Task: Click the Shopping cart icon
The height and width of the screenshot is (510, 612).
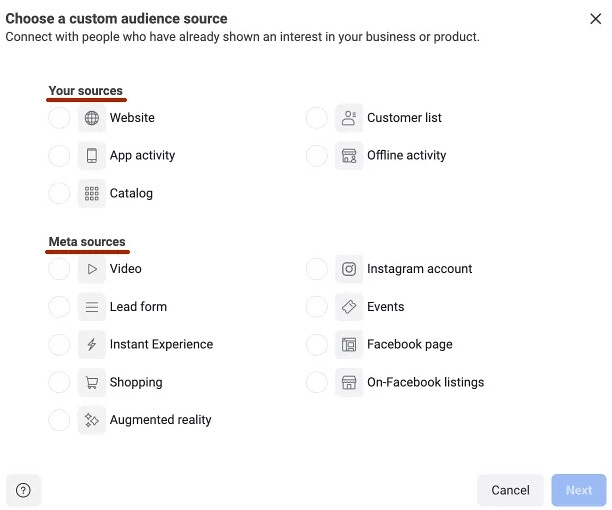Action: tap(92, 383)
